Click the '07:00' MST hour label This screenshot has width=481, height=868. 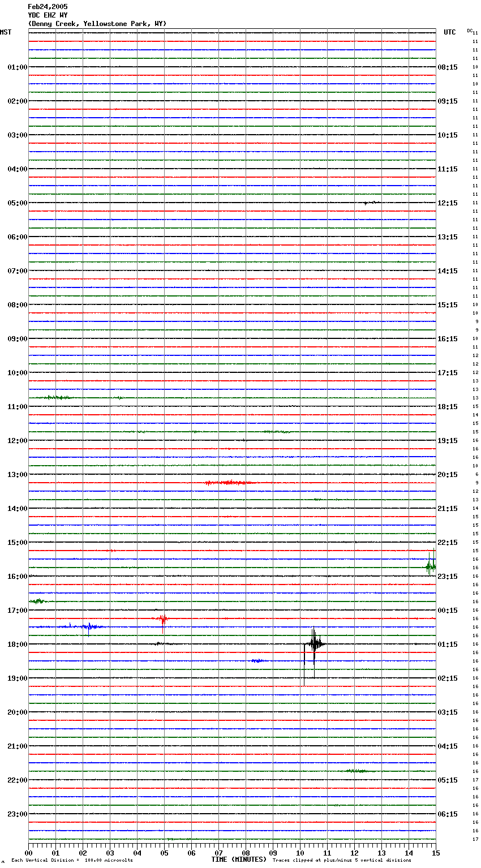click(18, 271)
